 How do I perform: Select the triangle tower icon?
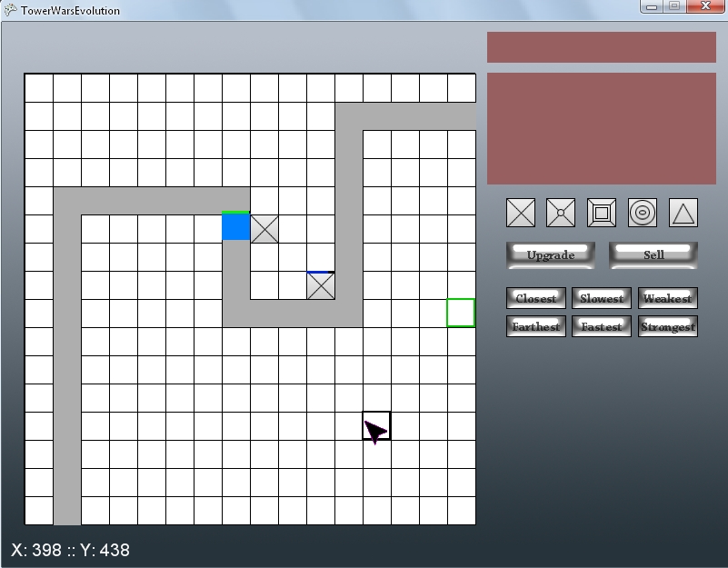[683, 213]
